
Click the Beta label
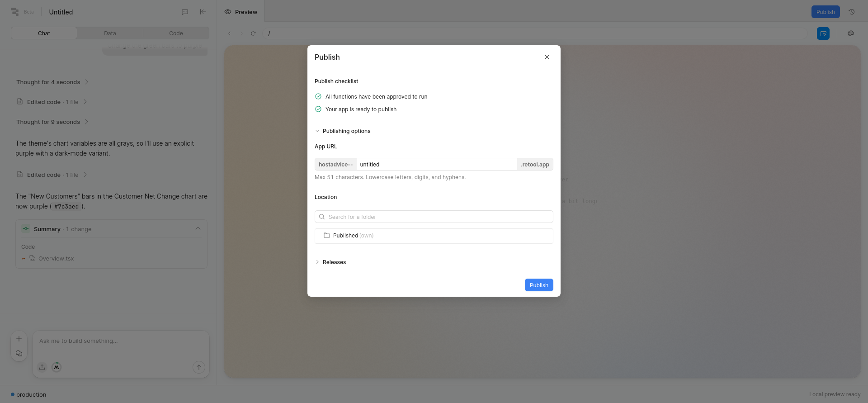click(29, 12)
